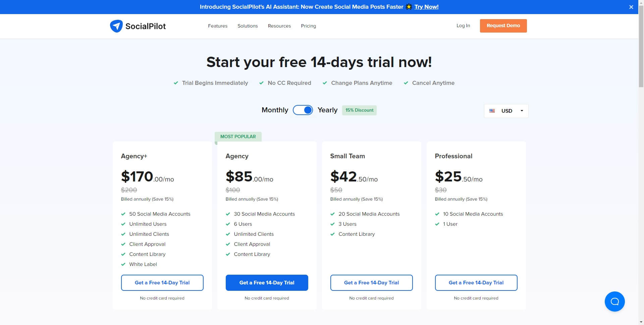Select Yearly billing label

[327, 110]
